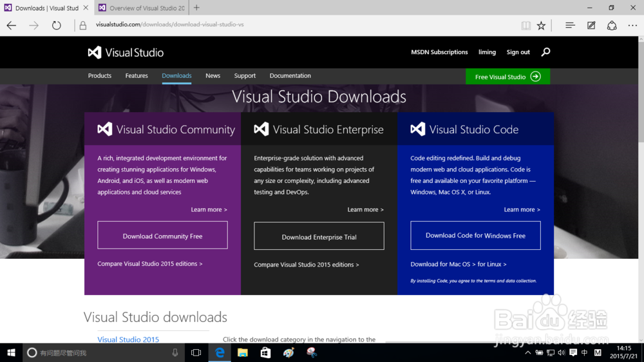
Task: Open the Support nav item
Action: coord(245,75)
